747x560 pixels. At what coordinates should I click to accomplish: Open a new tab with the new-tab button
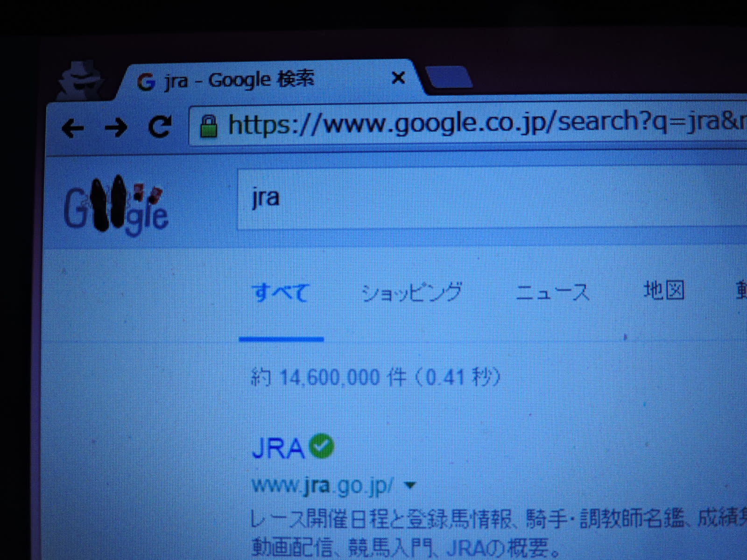pos(449,77)
